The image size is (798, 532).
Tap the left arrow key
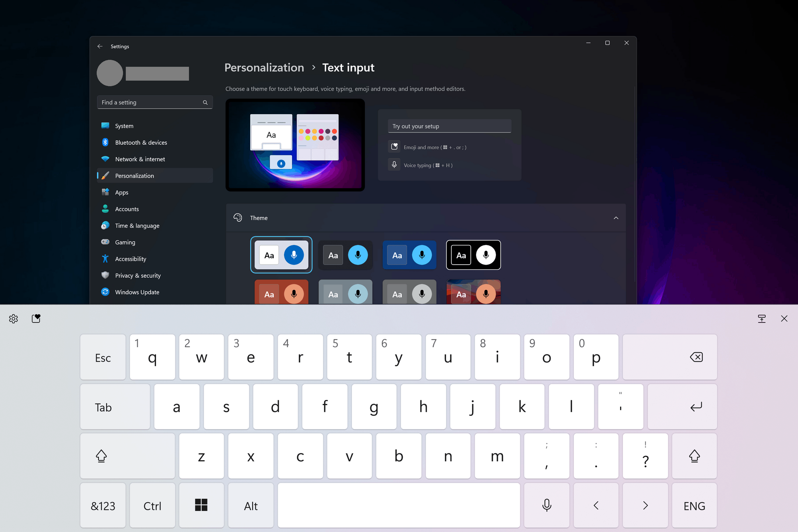pyautogui.click(x=596, y=505)
